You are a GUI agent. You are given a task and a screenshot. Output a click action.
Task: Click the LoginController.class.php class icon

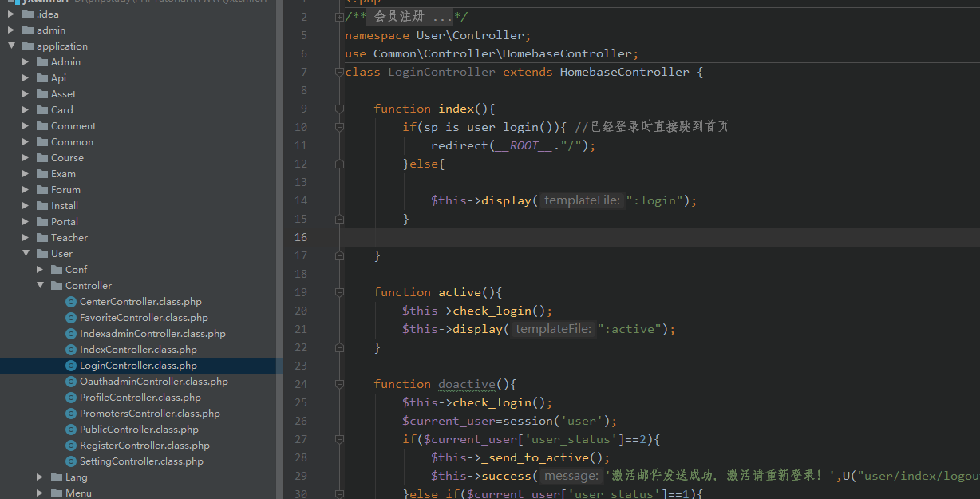[x=71, y=366]
